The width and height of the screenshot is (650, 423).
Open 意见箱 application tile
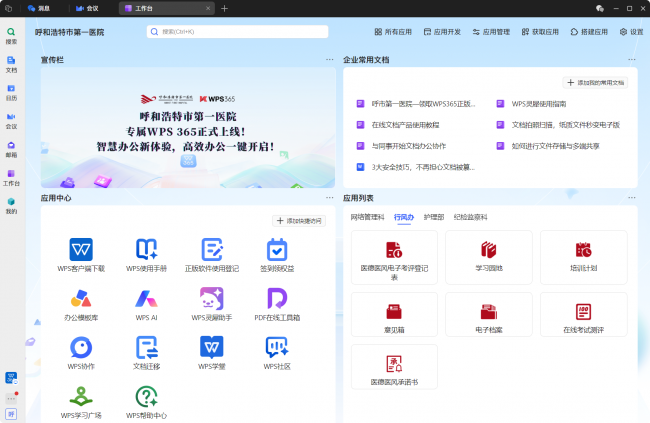tap(394, 315)
